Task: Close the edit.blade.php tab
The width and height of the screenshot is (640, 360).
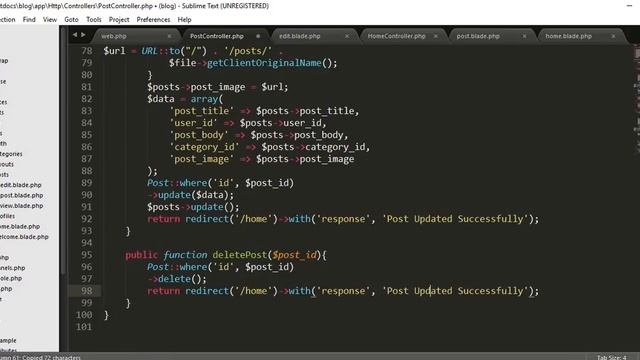Action: point(347,36)
